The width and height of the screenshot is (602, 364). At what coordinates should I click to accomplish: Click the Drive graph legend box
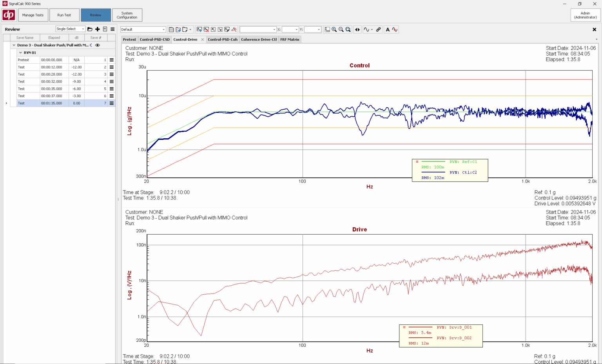[x=441, y=336]
